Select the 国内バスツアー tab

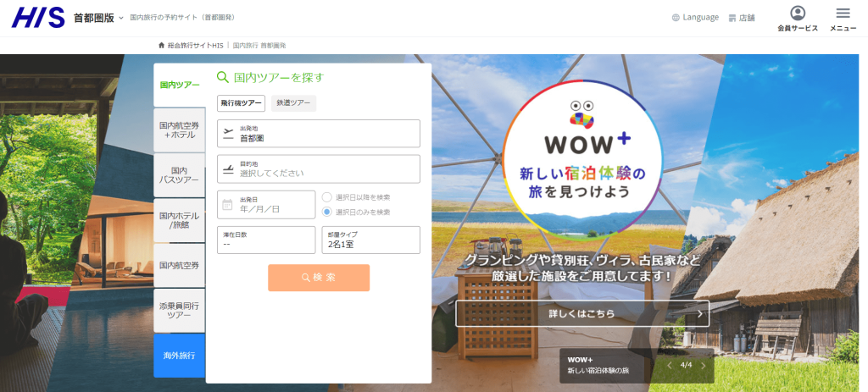coord(180,175)
